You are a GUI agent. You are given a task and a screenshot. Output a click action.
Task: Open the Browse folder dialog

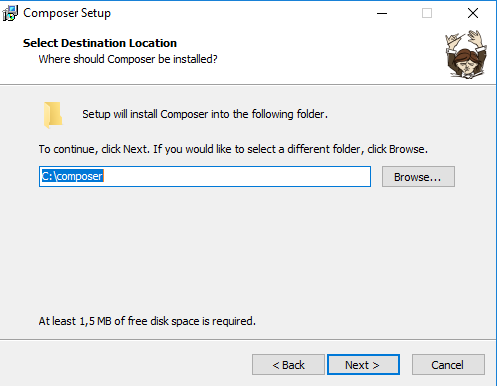point(418,177)
